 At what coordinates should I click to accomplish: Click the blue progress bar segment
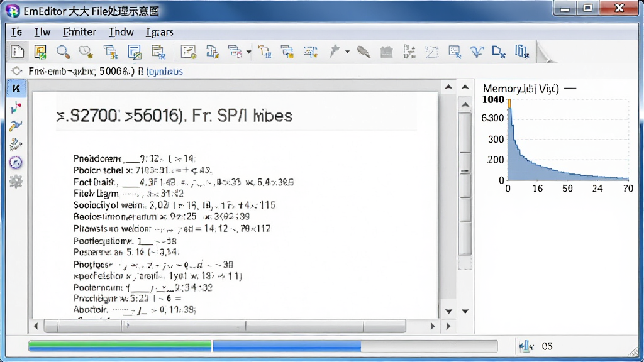287,346
